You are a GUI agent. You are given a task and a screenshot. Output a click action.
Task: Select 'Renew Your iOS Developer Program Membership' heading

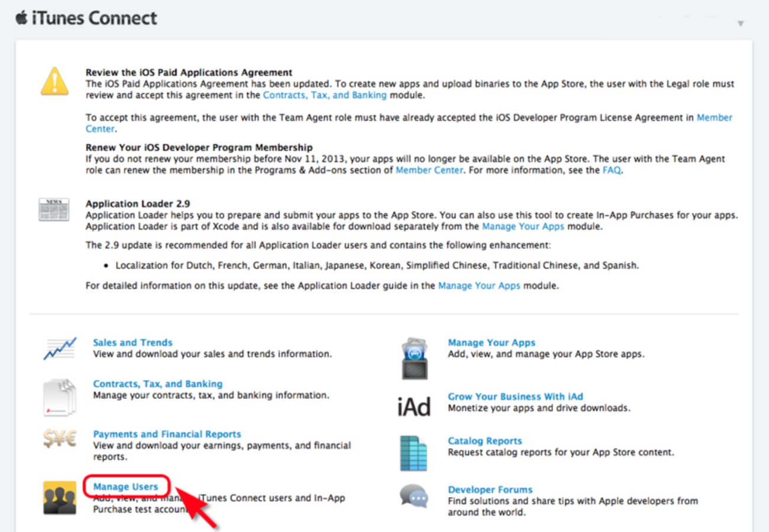click(199, 147)
